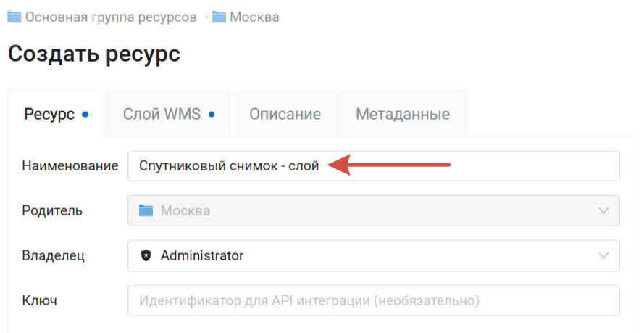The width and height of the screenshot is (644, 333).
Task: Open the Слой WMS tab
Action: pos(162,114)
